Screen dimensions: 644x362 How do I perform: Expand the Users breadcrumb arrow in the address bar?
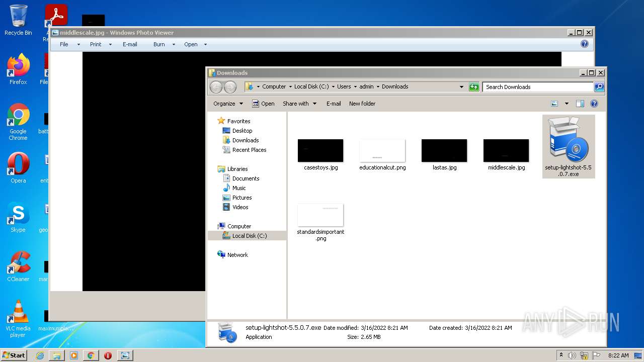coord(355,86)
